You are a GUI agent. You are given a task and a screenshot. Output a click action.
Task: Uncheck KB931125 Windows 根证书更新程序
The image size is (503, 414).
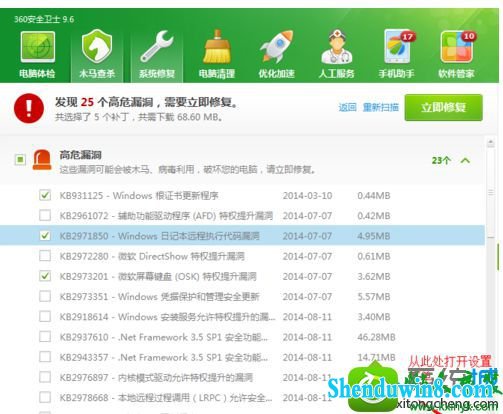click(45, 195)
